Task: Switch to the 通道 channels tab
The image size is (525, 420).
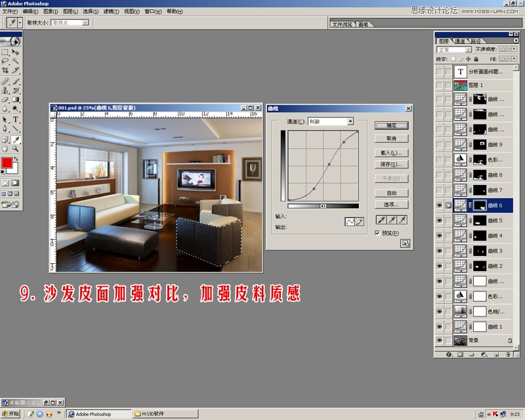Action: (x=459, y=41)
